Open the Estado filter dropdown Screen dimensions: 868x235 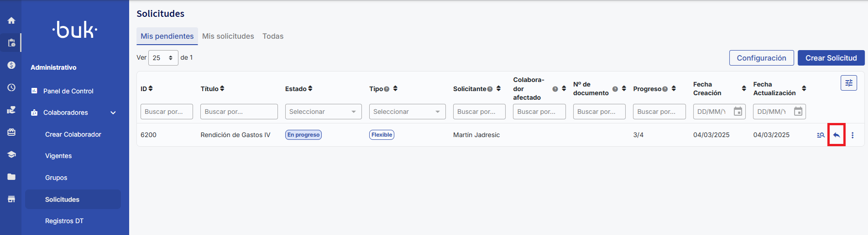coord(323,112)
